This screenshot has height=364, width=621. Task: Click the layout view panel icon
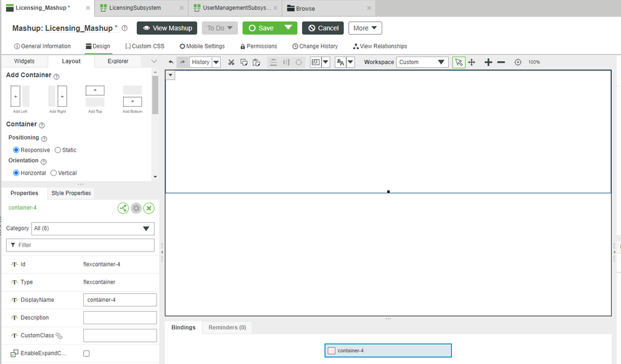pyautogui.click(x=316, y=62)
